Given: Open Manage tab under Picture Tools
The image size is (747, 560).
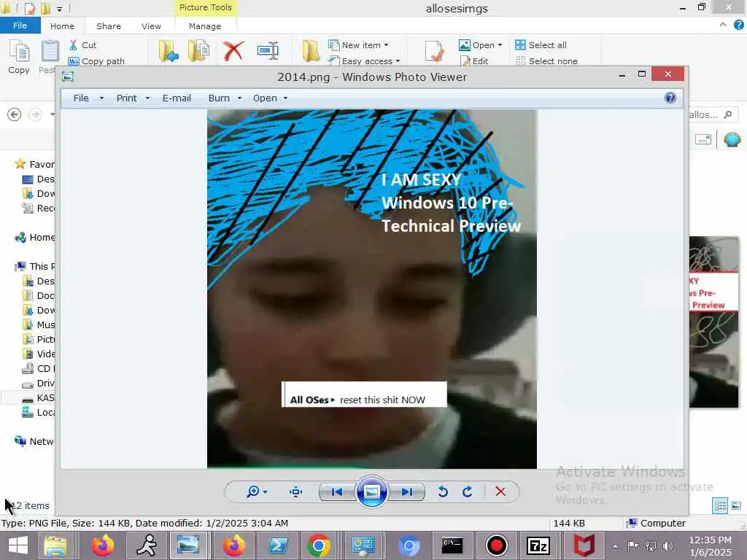Looking at the screenshot, I should (x=205, y=26).
